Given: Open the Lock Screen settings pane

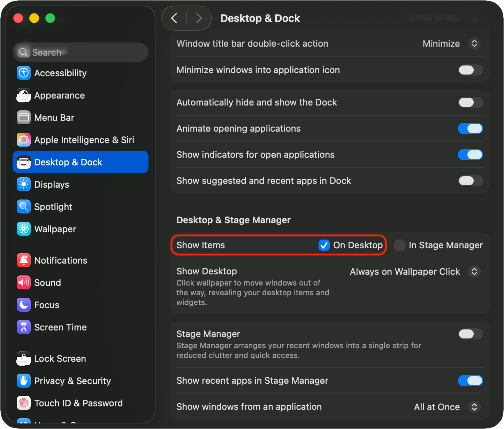Looking at the screenshot, I should pyautogui.click(x=60, y=359).
